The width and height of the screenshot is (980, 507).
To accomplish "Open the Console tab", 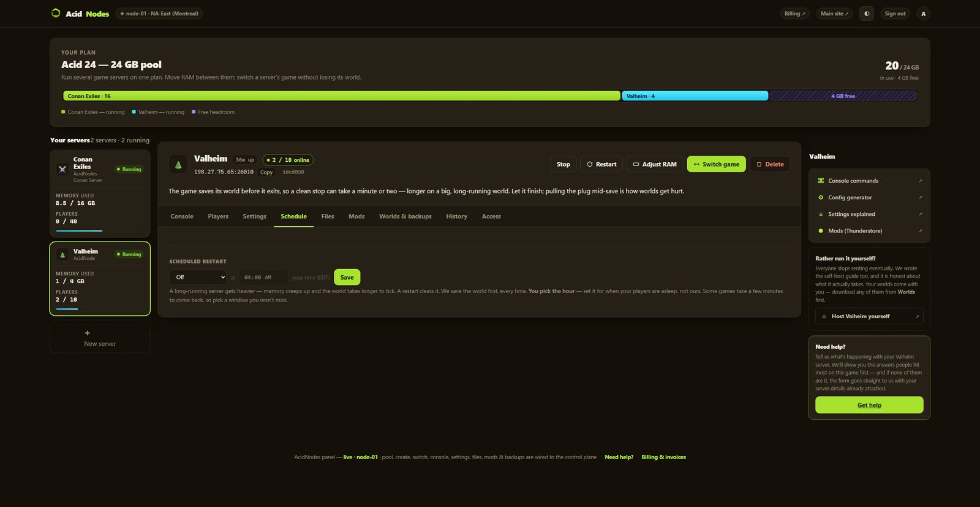I will point(182,216).
